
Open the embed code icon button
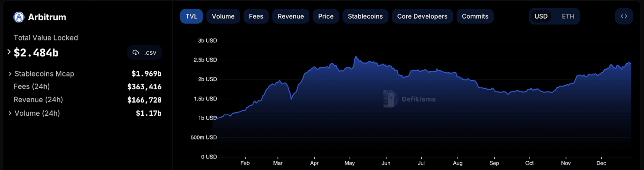pos(624,16)
